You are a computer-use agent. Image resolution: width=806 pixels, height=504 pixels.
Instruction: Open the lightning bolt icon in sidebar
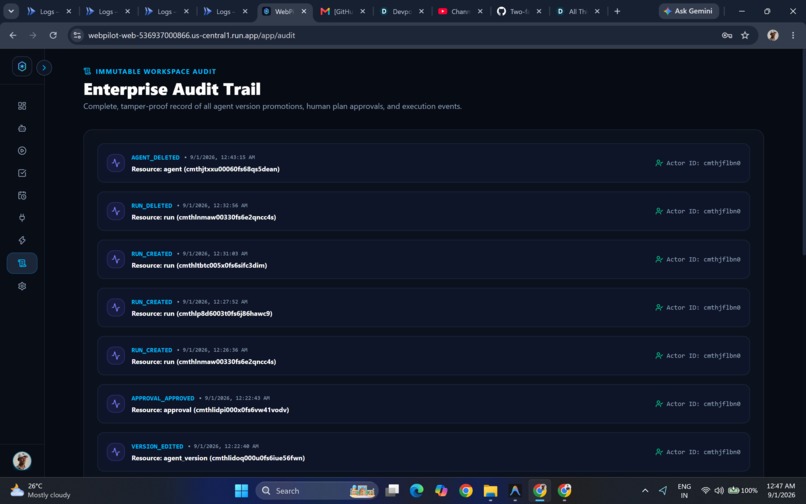[22, 240]
